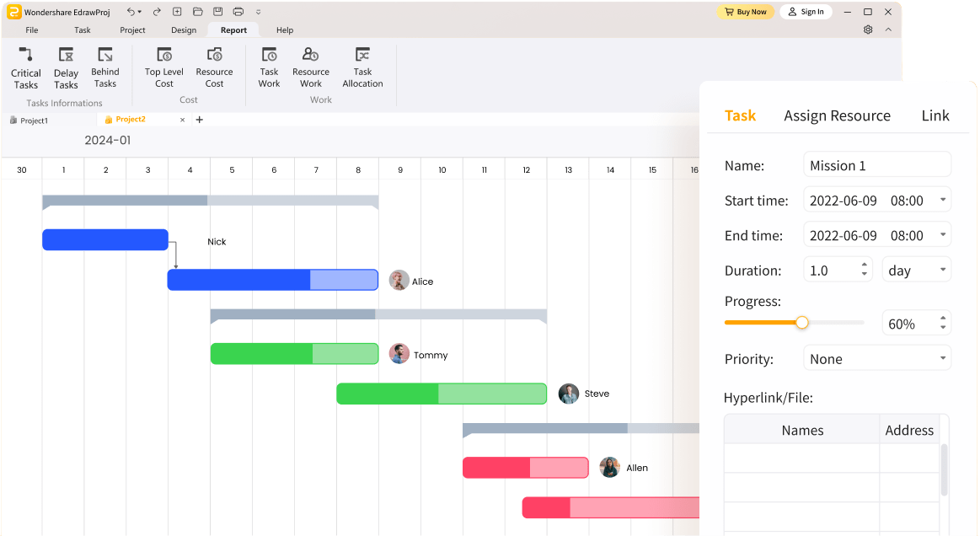Screen dimensions: 980x536
Task: Open the Resource Work report
Action: (311, 67)
